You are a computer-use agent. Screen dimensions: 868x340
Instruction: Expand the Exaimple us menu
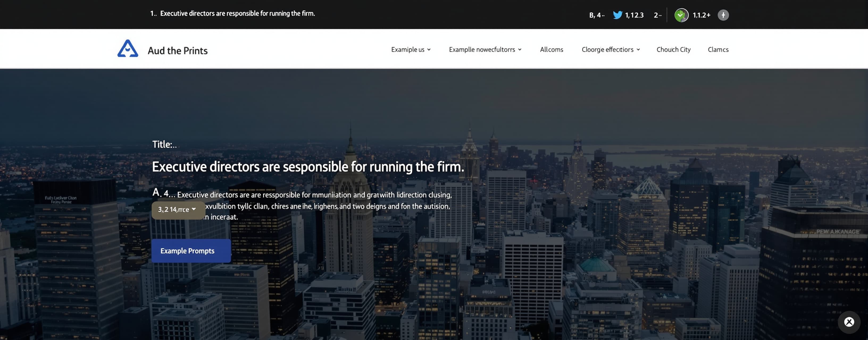411,49
